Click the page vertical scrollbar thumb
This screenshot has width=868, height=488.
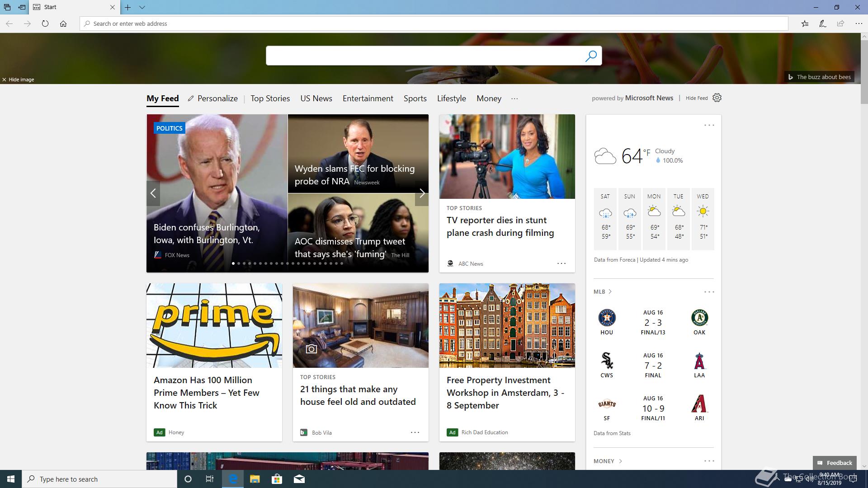tap(864, 72)
